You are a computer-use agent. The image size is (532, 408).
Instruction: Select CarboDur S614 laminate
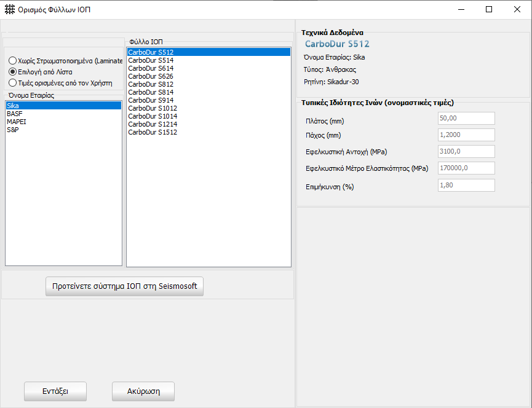click(208, 68)
